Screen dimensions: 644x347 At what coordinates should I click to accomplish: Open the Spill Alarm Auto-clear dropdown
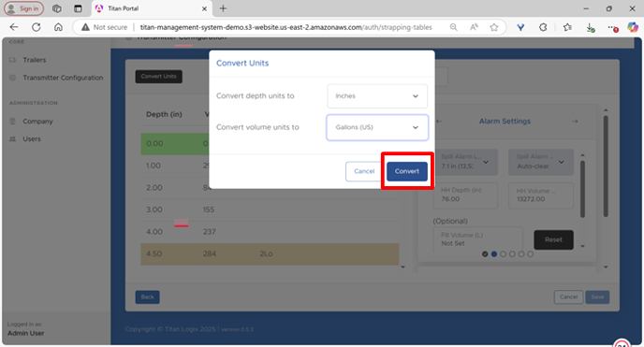(x=541, y=162)
